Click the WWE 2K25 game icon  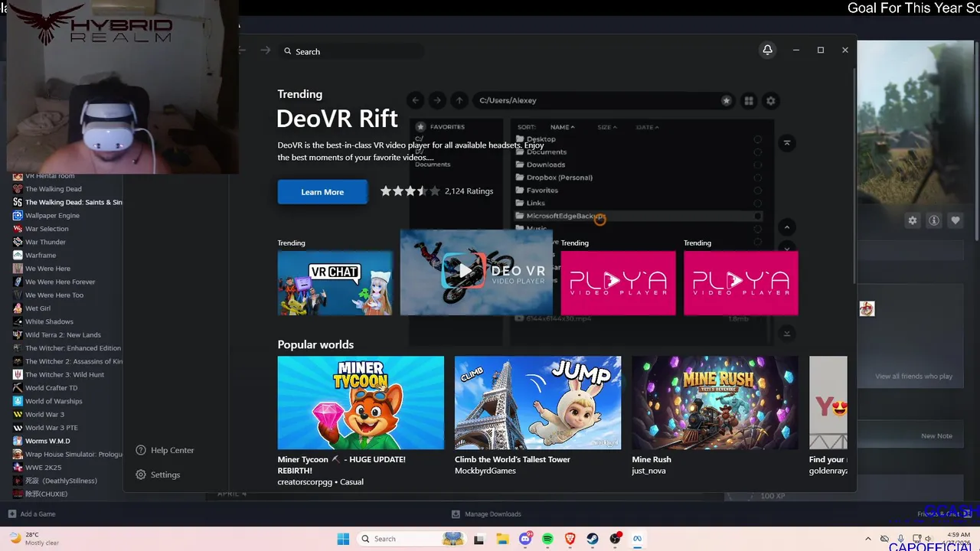(18, 468)
